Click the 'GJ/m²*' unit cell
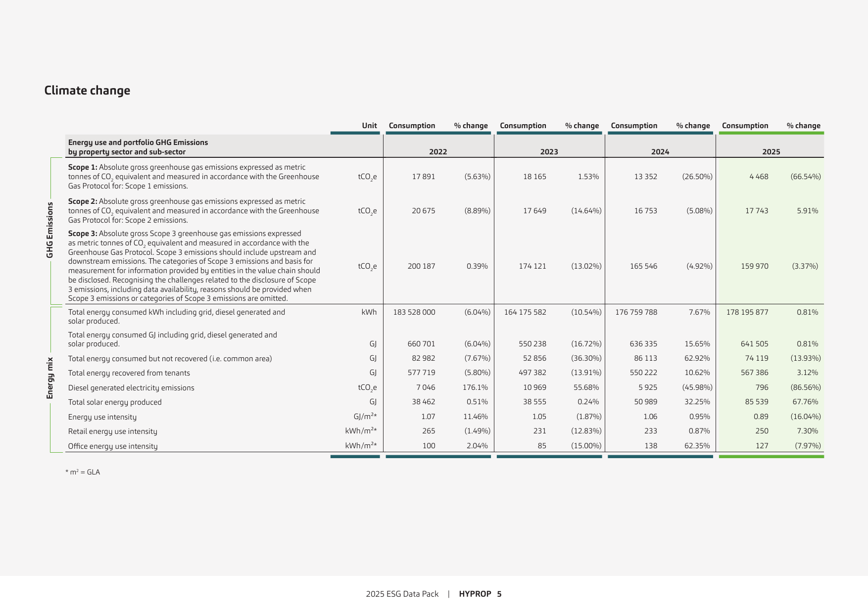 coord(365,417)
